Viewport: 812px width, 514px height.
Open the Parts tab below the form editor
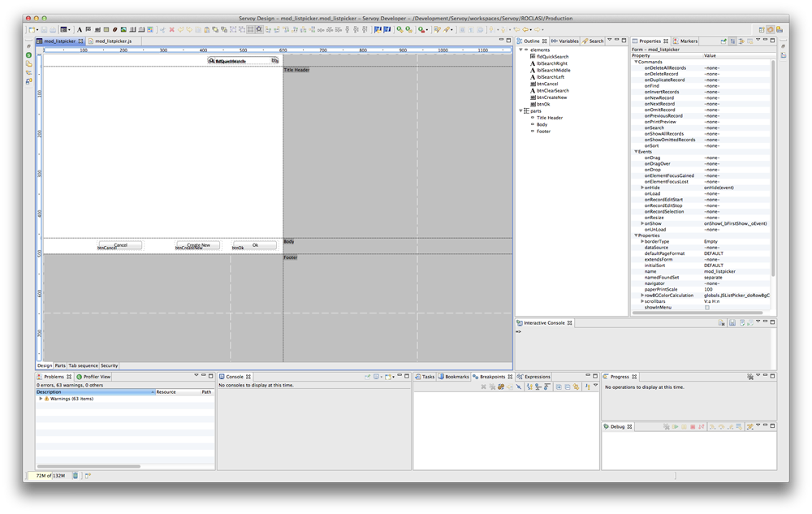pyautogui.click(x=60, y=365)
